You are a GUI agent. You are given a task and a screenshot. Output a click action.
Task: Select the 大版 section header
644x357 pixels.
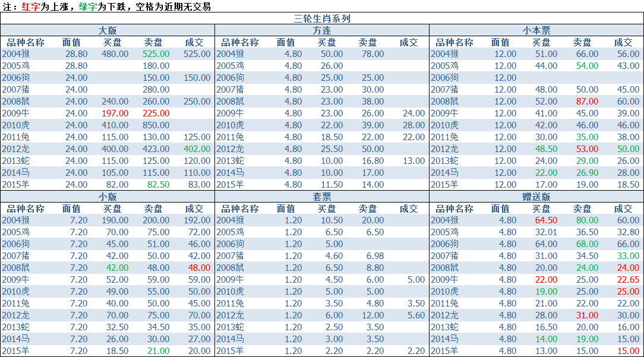(108, 30)
